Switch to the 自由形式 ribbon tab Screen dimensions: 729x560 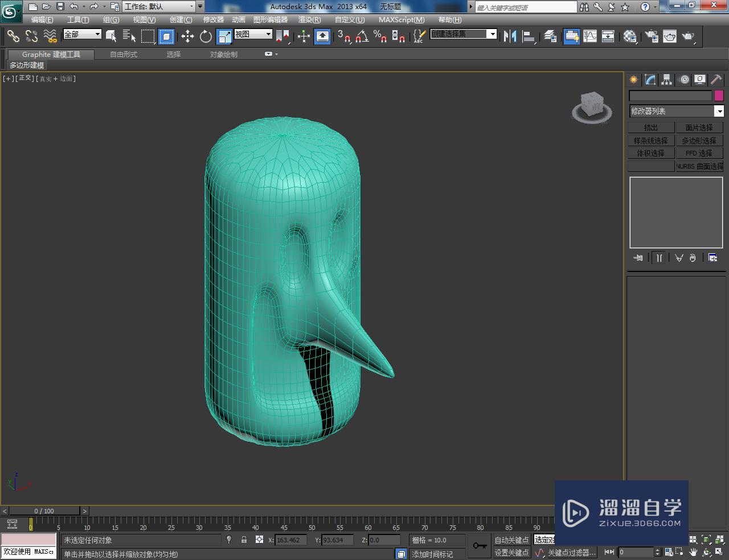coord(124,54)
